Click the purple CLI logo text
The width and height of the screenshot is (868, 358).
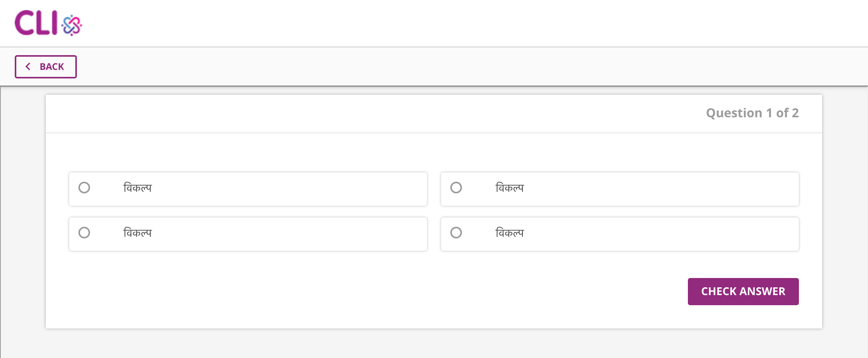click(x=36, y=23)
